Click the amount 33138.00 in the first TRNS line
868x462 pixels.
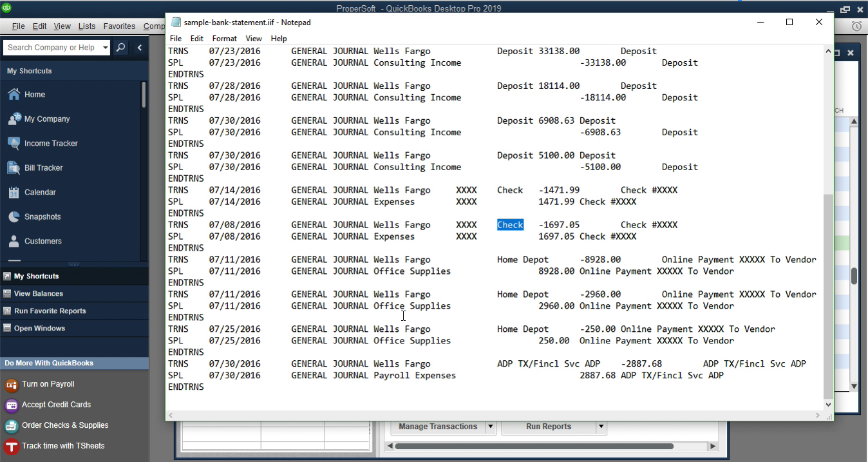(x=559, y=51)
